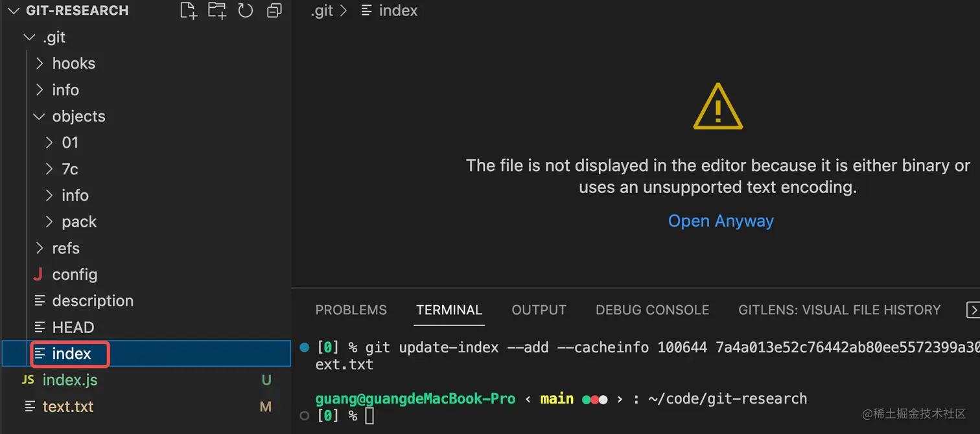
Task: Click the New File icon in explorer header
Action: pyautogui.click(x=188, y=10)
